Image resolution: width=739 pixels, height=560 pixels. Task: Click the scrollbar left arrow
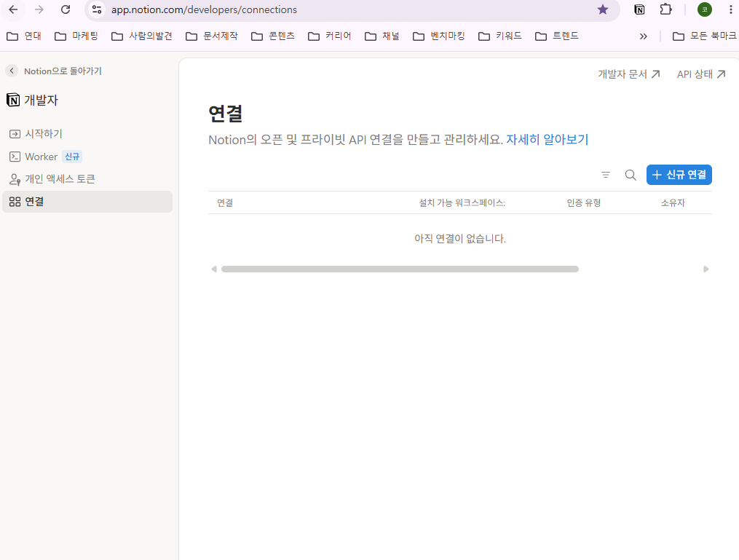tap(214, 269)
